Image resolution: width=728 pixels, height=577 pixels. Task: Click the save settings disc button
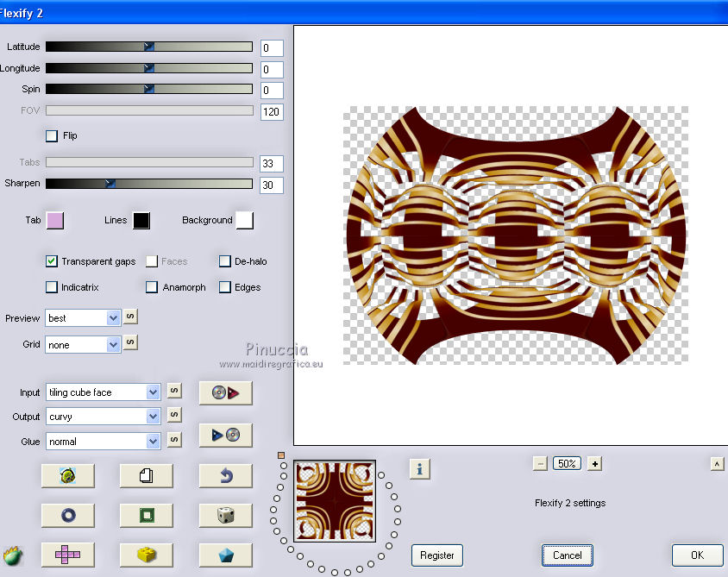coord(226,435)
